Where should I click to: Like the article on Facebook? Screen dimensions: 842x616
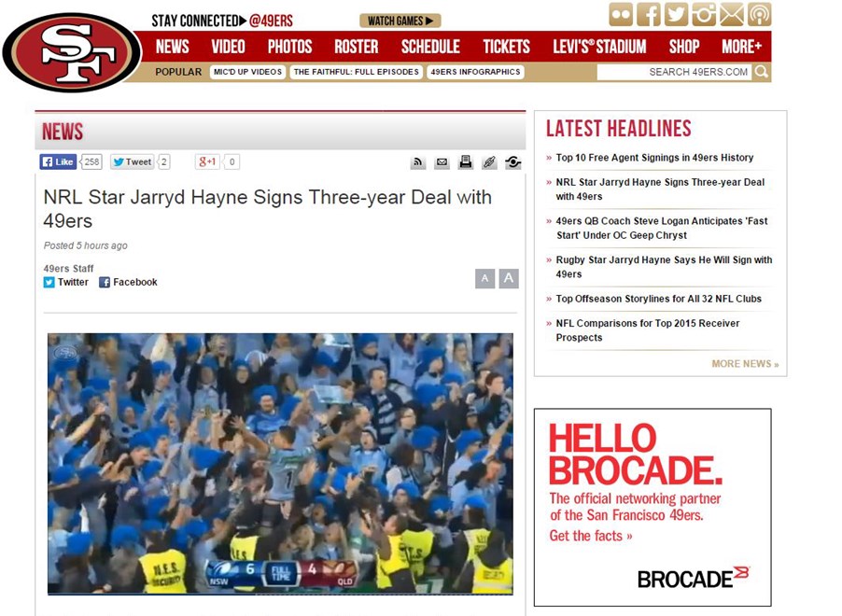58,161
